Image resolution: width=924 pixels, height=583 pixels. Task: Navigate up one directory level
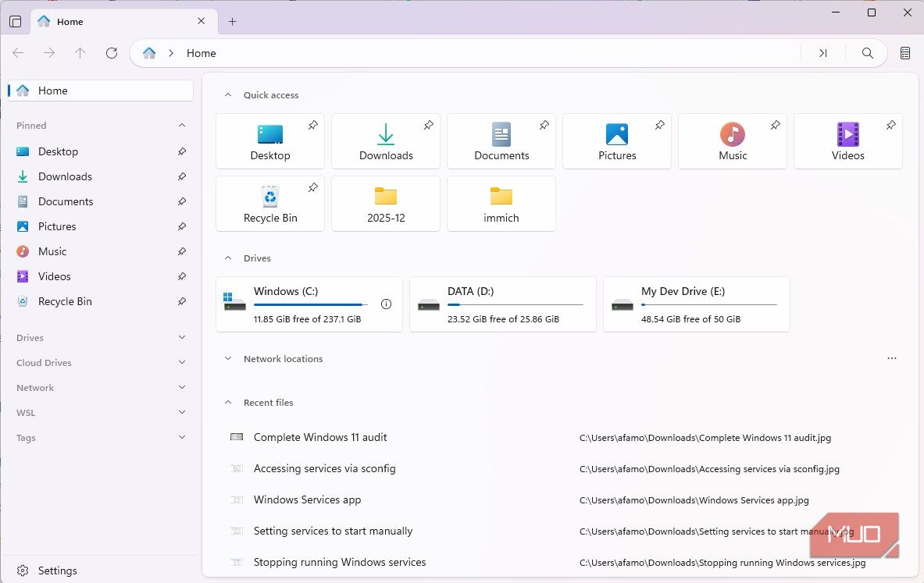(80, 53)
